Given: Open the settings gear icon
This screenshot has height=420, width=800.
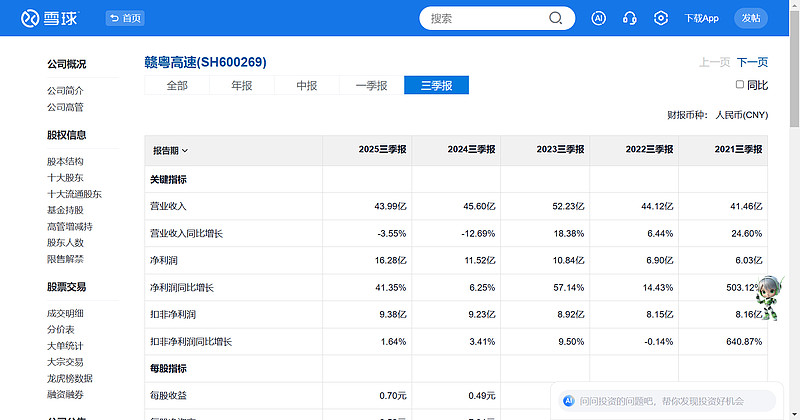Looking at the screenshot, I should pyautogui.click(x=661, y=18).
